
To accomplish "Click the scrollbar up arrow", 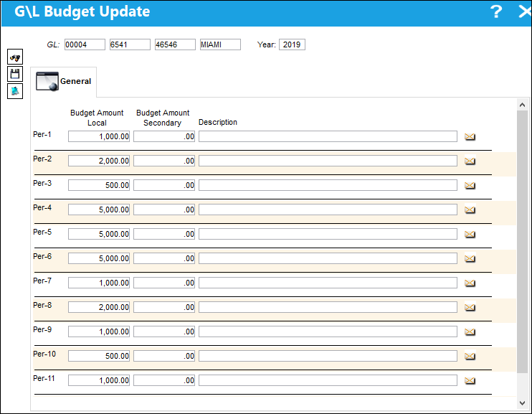I will pyautogui.click(x=522, y=105).
